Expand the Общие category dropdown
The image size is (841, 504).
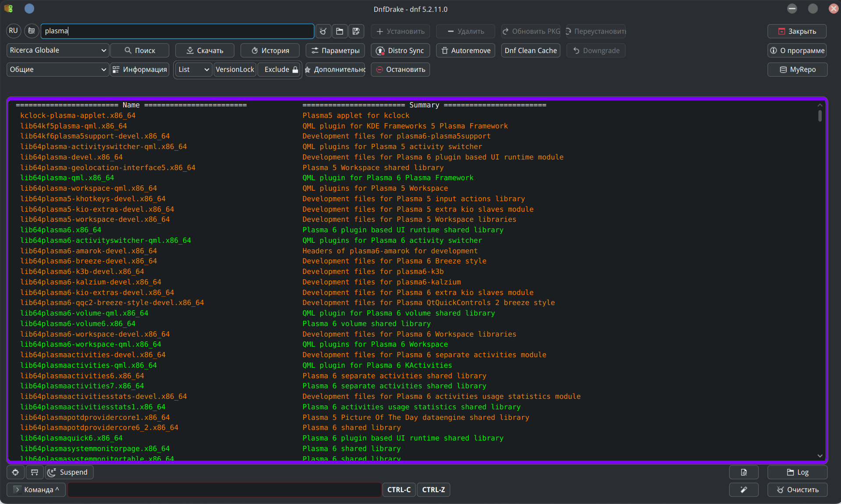pyautogui.click(x=57, y=69)
